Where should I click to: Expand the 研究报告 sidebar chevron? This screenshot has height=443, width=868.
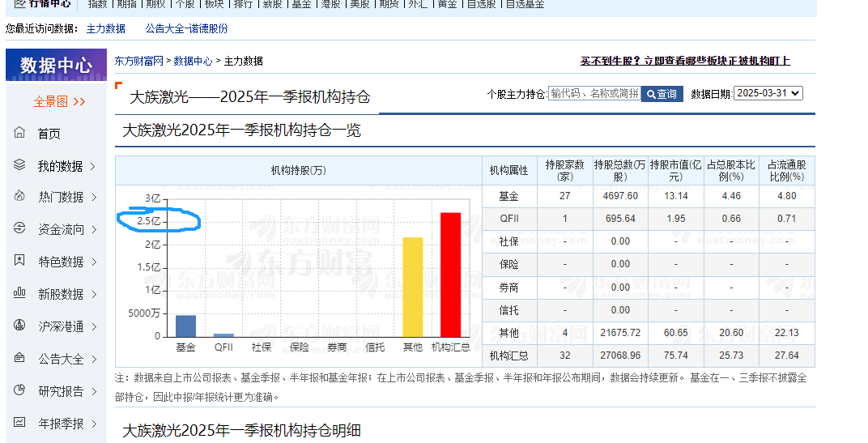coord(94,391)
